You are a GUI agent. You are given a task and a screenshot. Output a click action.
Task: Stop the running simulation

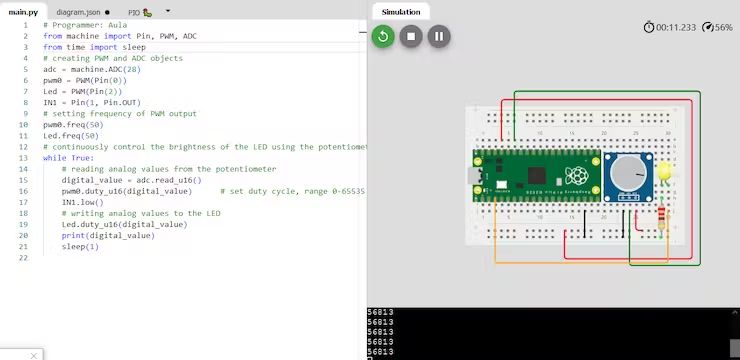[411, 36]
